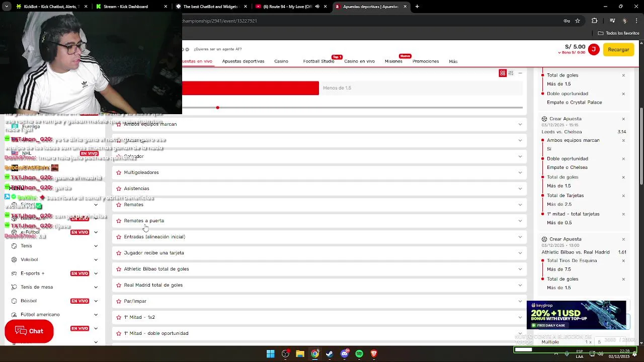Viewport: 644px width, 362px height.
Task: Star Jugador recibe una tarjeta market
Action: (x=119, y=253)
